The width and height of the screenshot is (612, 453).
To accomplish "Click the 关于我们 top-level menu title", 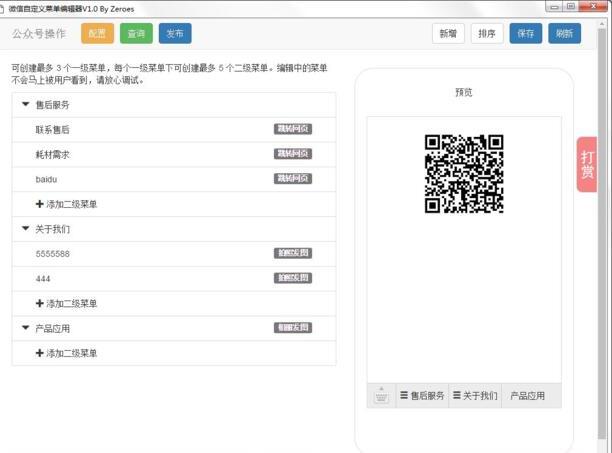I will (x=52, y=229).
